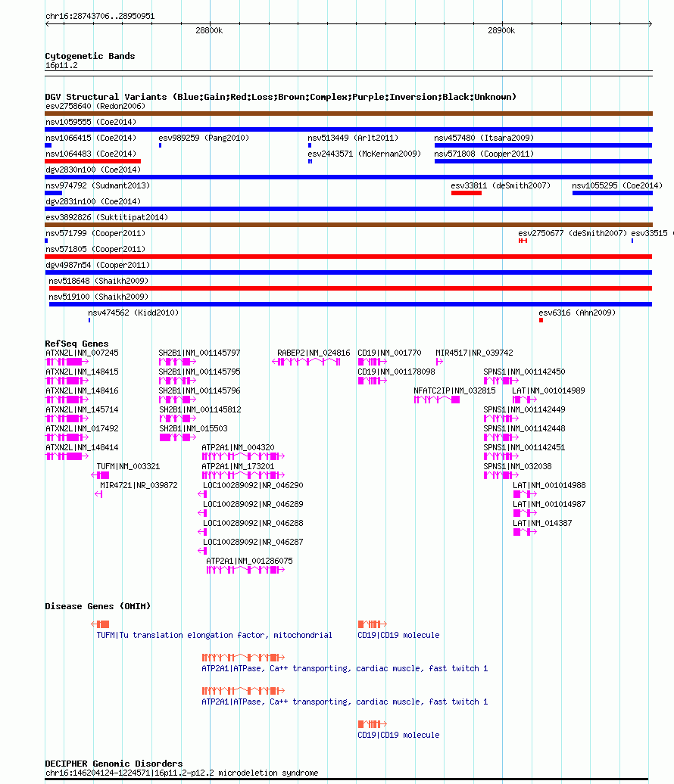The height and width of the screenshot is (784, 674).
Task: Select the 16p11.2-p12.2 microdeletion syndrome entry
Action: pos(182,773)
